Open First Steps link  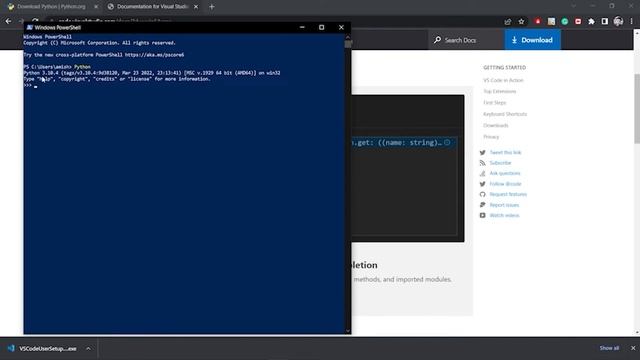(x=494, y=103)
